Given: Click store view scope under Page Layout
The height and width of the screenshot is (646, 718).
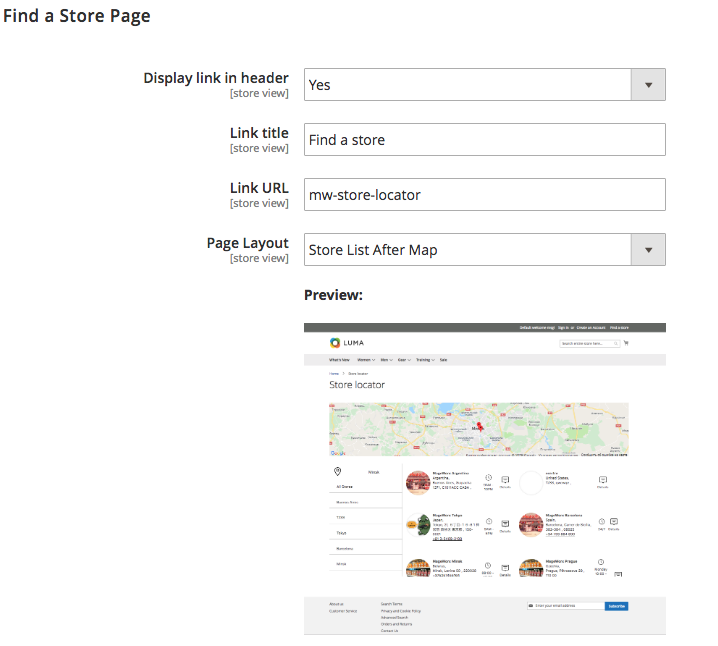Looking at the screenshot, I should click(259, 258).
